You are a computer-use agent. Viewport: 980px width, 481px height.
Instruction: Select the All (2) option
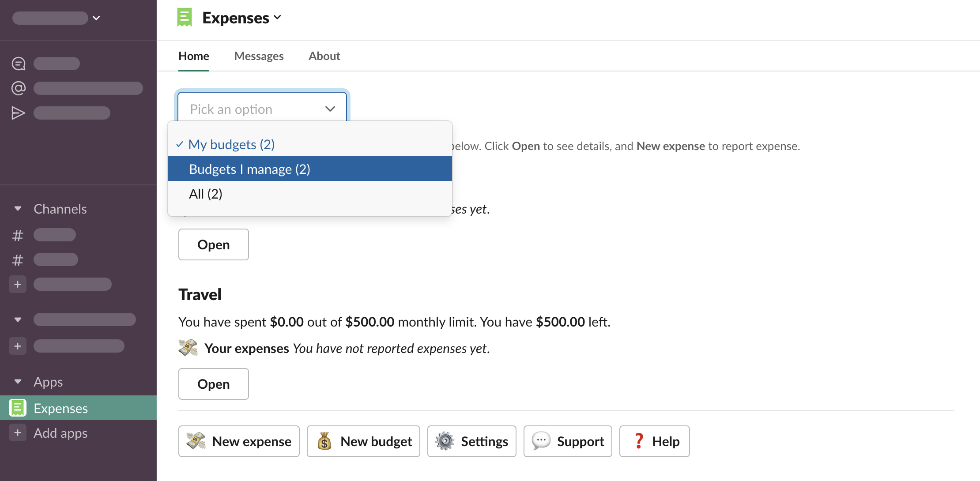[206, 194]
